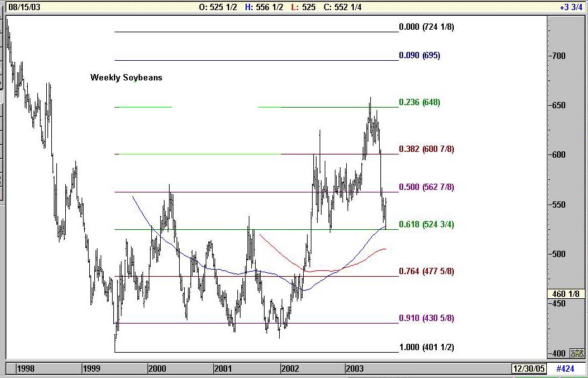Image resolution: width=588 pixels, height=378 pixels.
Task: Click the 2003 year label on time axis
Action: point(354,369)
